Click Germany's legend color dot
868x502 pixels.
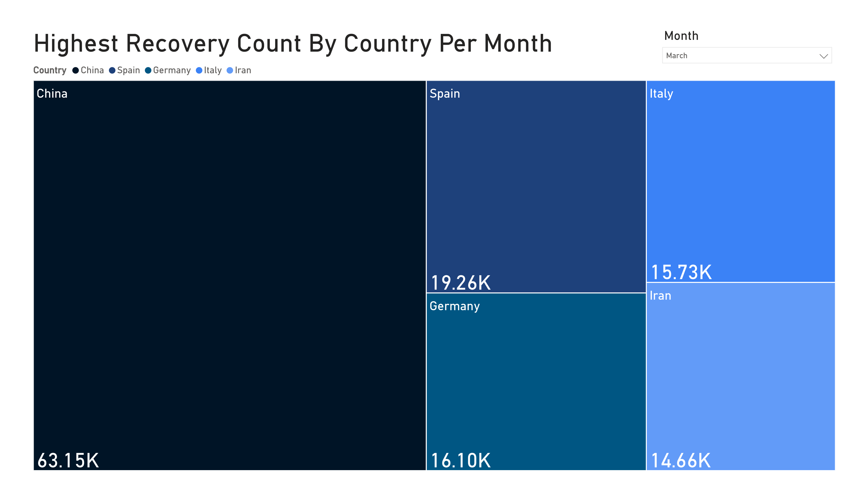(x=148, y=71)
